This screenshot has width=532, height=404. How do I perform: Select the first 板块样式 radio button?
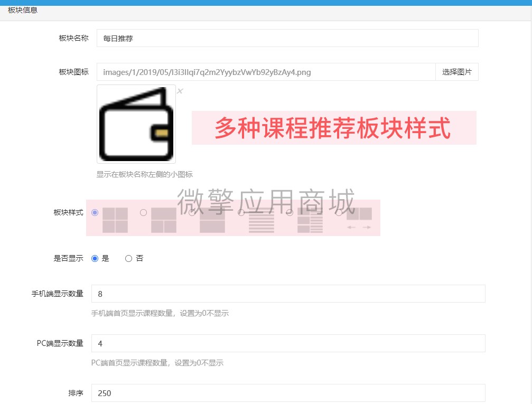point(95,212)
